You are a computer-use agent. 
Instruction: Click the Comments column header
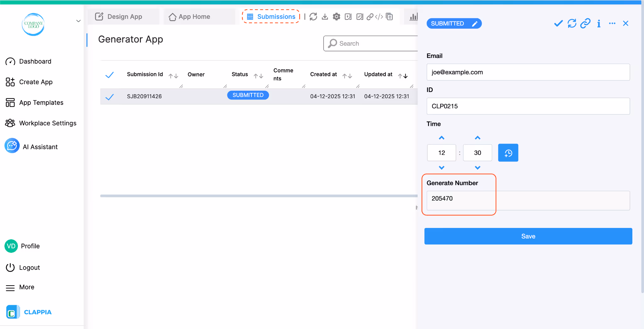[283, 75]
